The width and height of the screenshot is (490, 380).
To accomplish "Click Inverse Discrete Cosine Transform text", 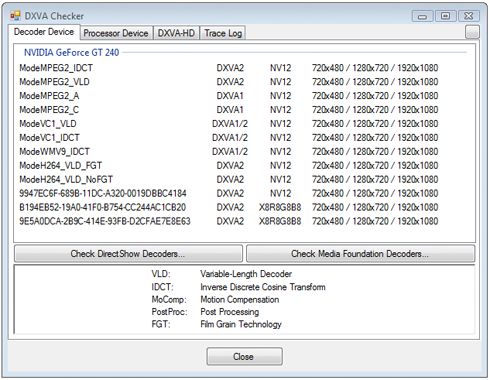I will 263,287.
